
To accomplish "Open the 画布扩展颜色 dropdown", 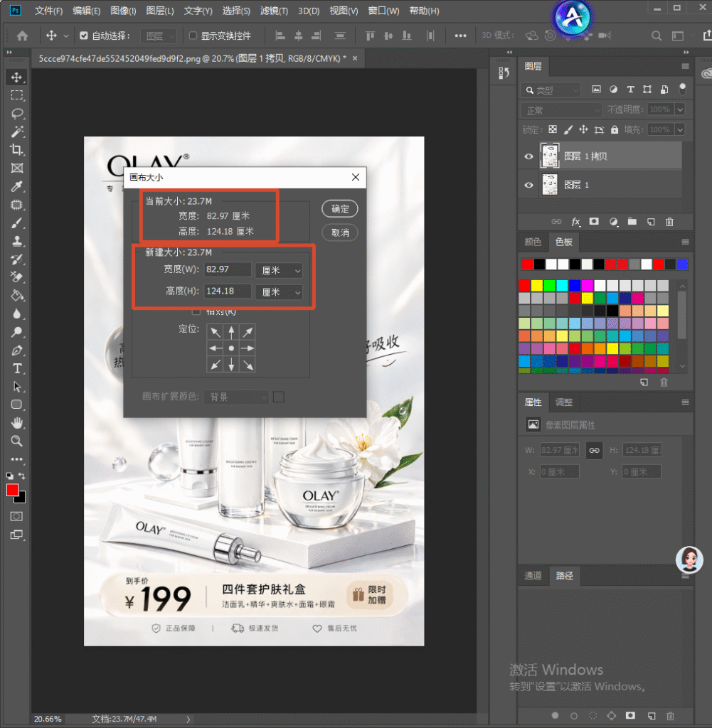I will [236, 397].
